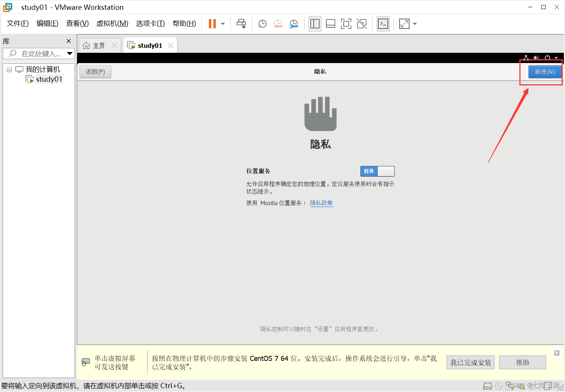Click the guest volume speaker icon
Image resolution: width=565 pixels, height=392 pixels.
point(536,58)
